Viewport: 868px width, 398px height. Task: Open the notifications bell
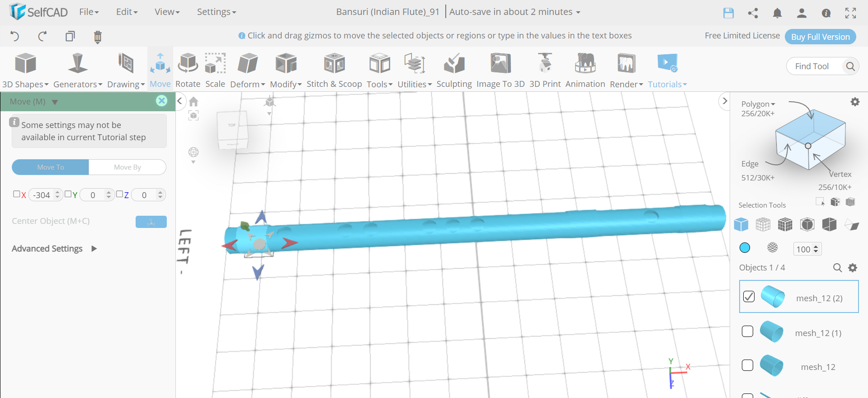(777, 13)
